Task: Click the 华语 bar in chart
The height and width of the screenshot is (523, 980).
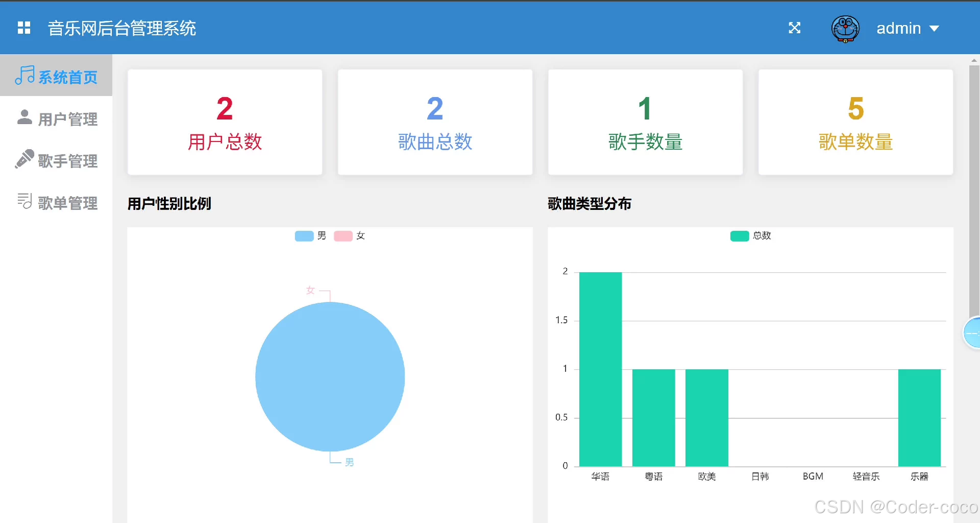Action: (x=600, y=369)
